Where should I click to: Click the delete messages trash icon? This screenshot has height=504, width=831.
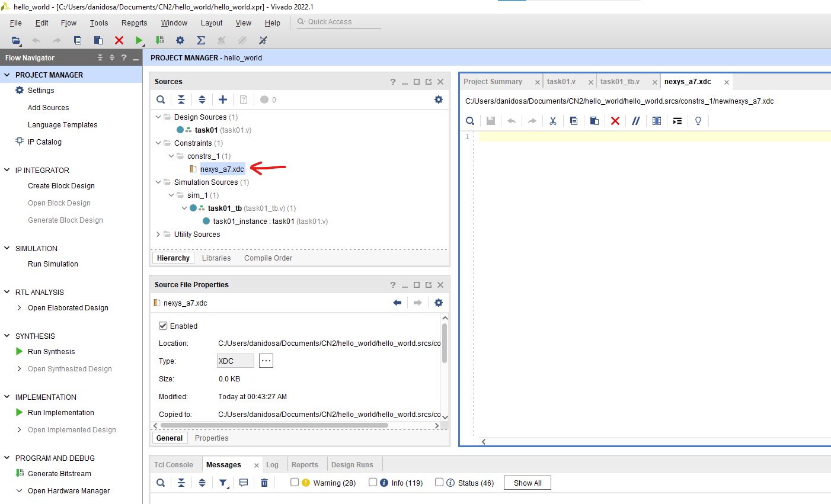point(264,483)
